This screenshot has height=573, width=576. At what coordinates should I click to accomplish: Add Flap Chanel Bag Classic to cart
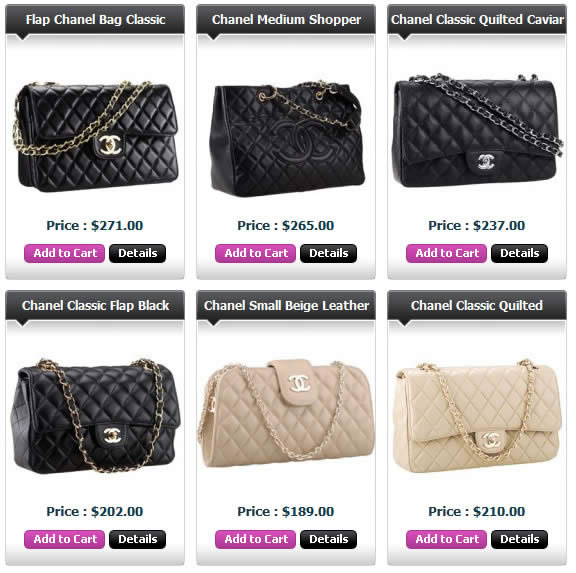click(64, 253)
